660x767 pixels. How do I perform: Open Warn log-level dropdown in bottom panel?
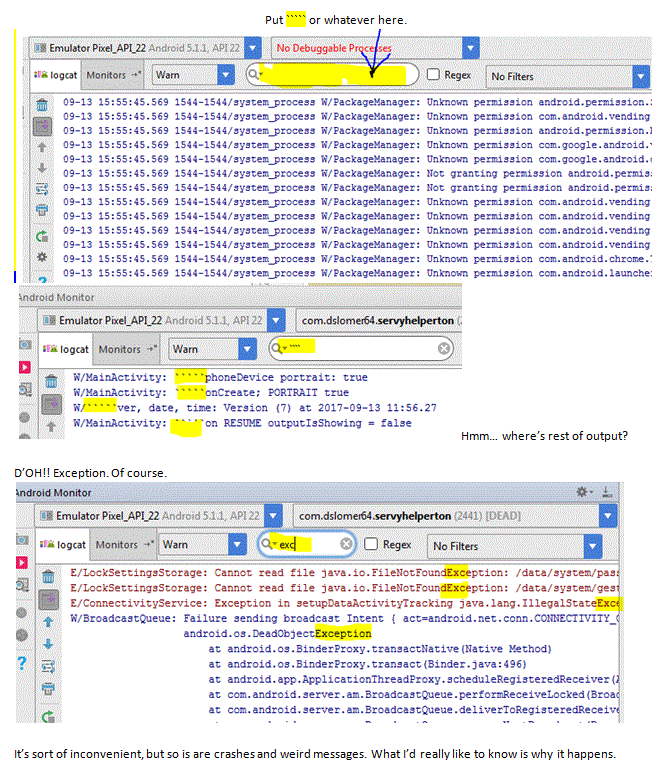point(202,544)
